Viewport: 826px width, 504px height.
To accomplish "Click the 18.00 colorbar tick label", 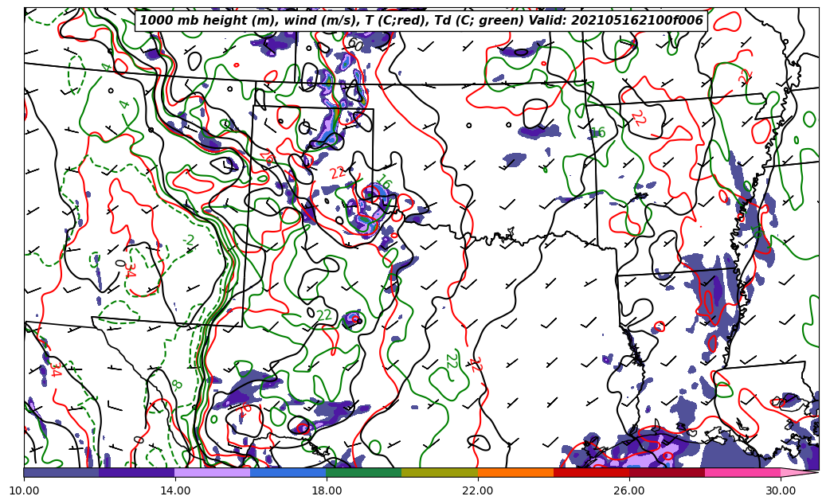I will tap(326, 490).
